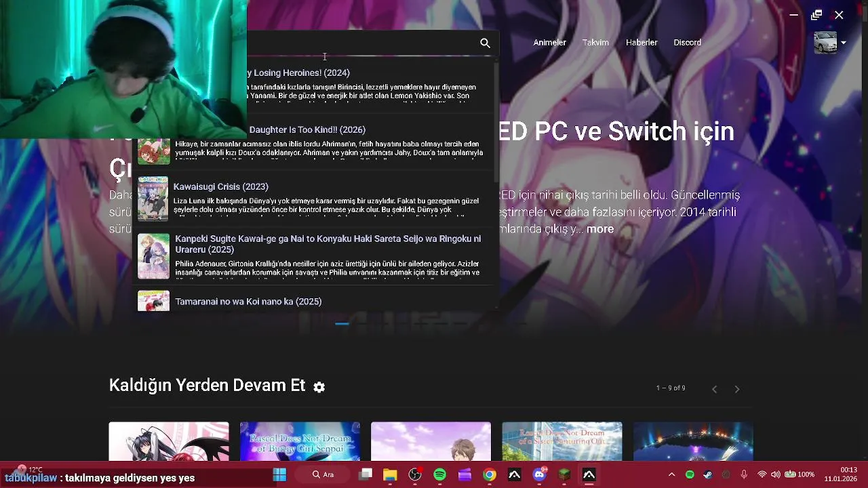This screenshot has height=488, width=868.
Task: Open the Takvim page
Action: [x=595, y=43]
